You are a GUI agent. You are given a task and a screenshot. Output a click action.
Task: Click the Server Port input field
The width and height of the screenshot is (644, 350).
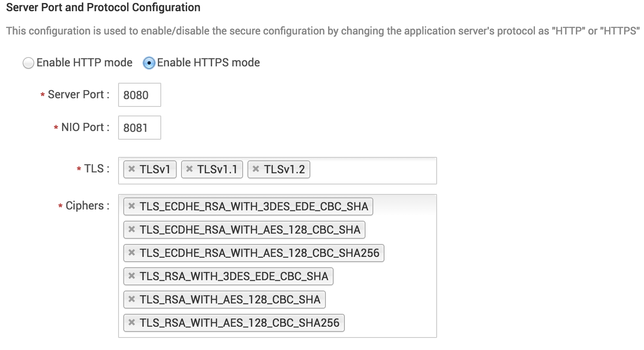pyautogui.click(x=139, y=95)
